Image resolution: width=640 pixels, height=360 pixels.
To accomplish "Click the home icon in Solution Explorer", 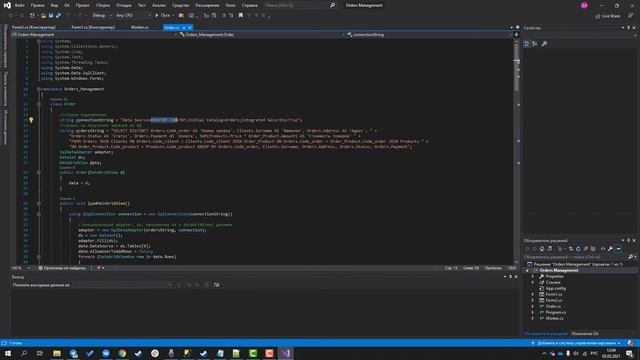I will coord(542,249).
